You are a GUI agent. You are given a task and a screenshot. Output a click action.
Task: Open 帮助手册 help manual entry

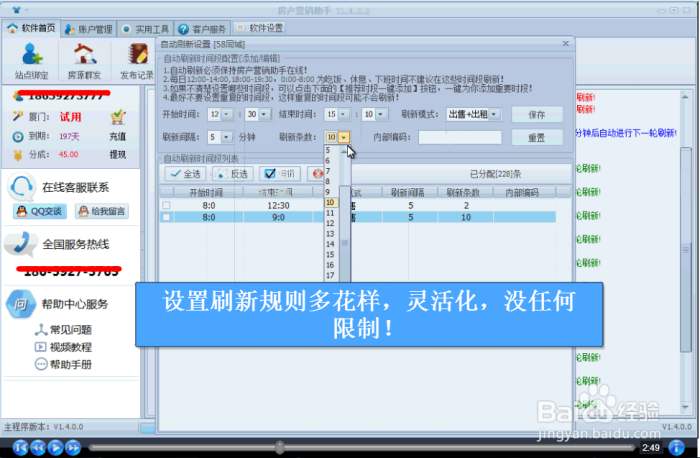[x=63, y=364]
